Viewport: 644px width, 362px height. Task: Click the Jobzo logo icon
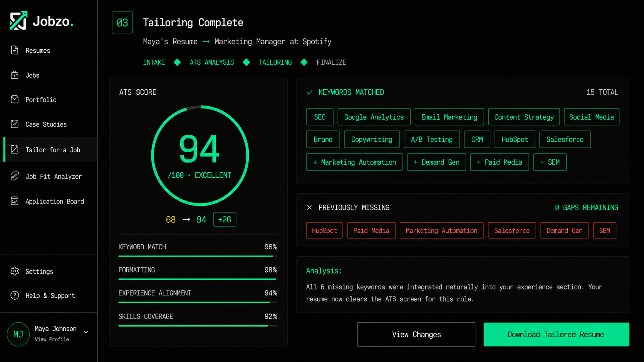[x=18, y=20]
